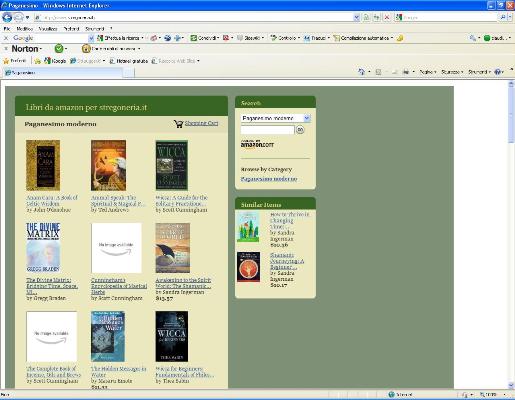
Task: Open Wicca for Beginners title link
Action: [x=185, y=372]
